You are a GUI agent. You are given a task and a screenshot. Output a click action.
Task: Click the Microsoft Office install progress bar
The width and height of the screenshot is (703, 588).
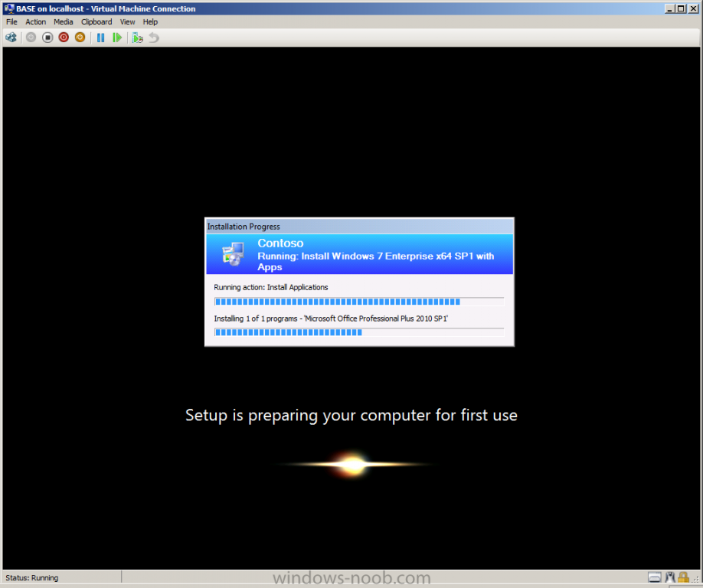point(359,332)
